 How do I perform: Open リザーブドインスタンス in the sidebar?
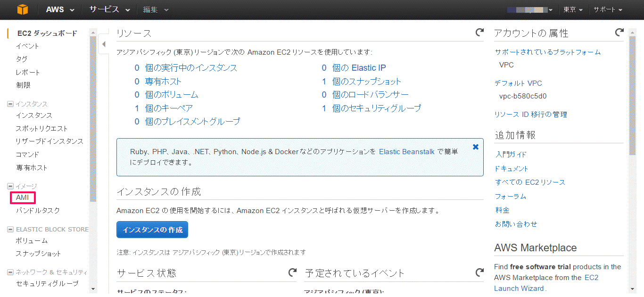(x=50, y=141)
